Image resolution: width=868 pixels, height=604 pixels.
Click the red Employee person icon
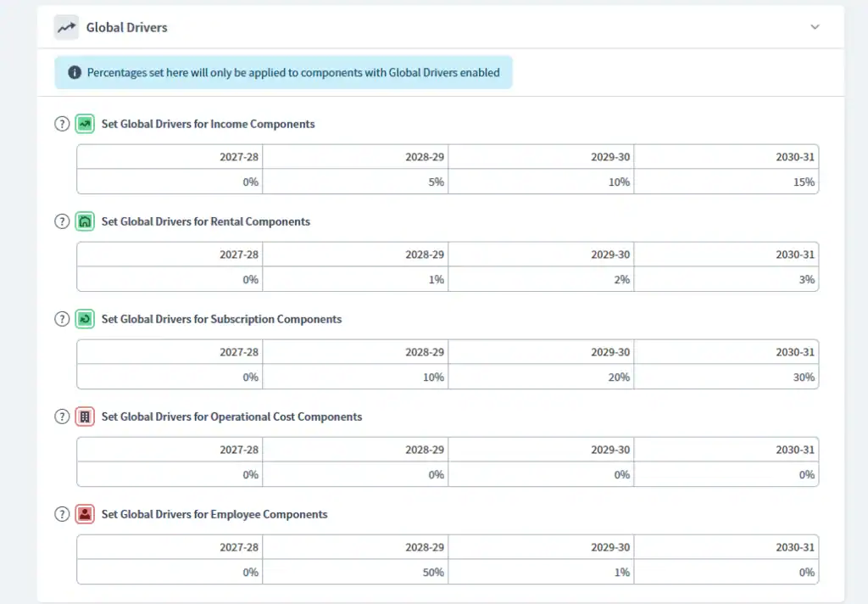(x=85, y=514)
